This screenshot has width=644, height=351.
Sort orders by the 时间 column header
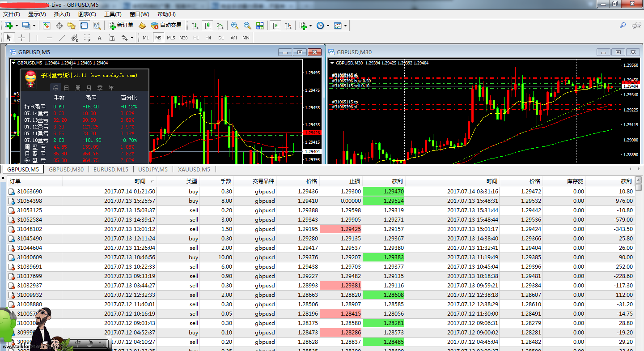(110, 181)
